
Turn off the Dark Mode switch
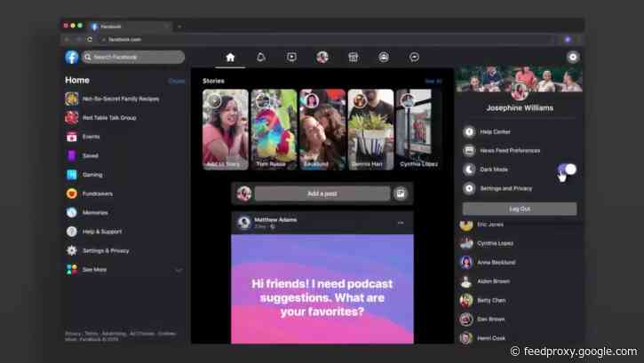(567, 169)
